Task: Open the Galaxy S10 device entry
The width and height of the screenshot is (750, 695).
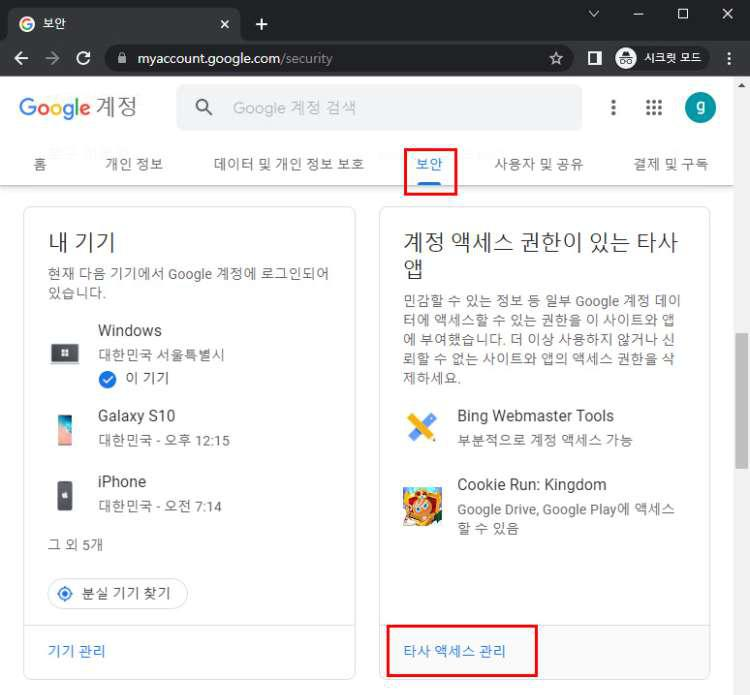Action: (x=189, y=428)
